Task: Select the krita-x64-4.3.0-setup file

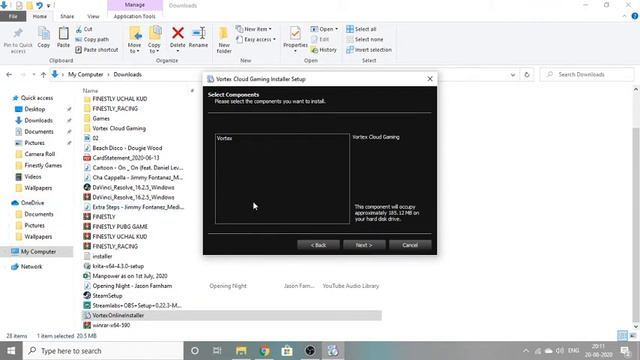Action: point(118,266)
